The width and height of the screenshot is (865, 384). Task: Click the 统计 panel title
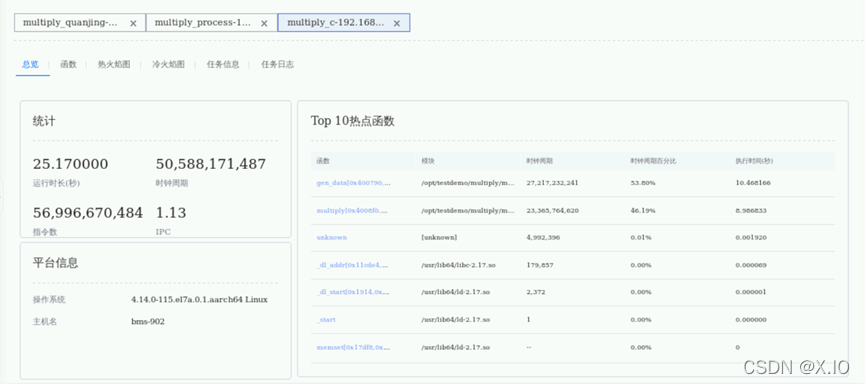(44, 121)
